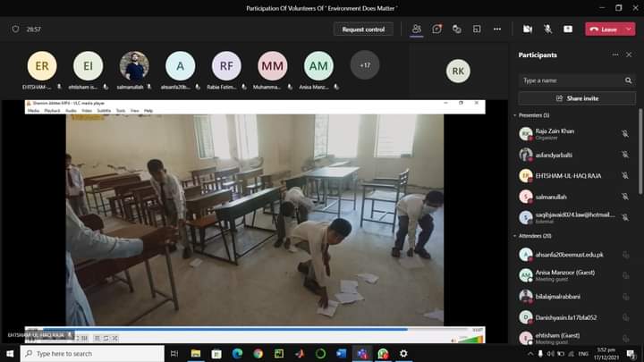Open the Show participants panel icon

pyautogui.click(x=417, y=29)
